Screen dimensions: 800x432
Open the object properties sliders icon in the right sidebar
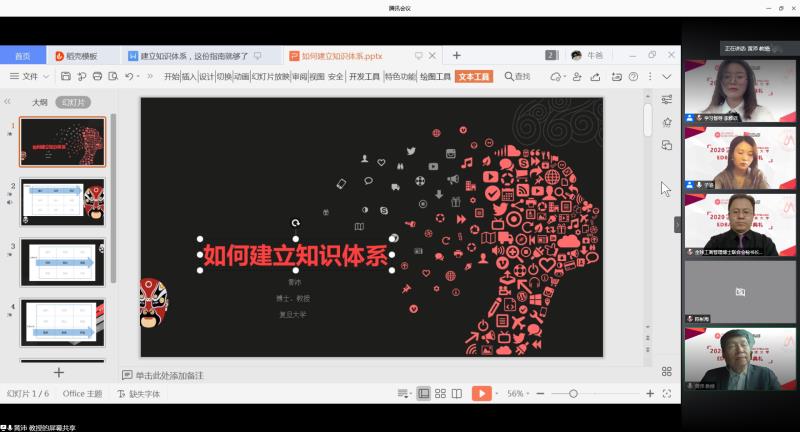pyautogui.click(x=666, y=99)
